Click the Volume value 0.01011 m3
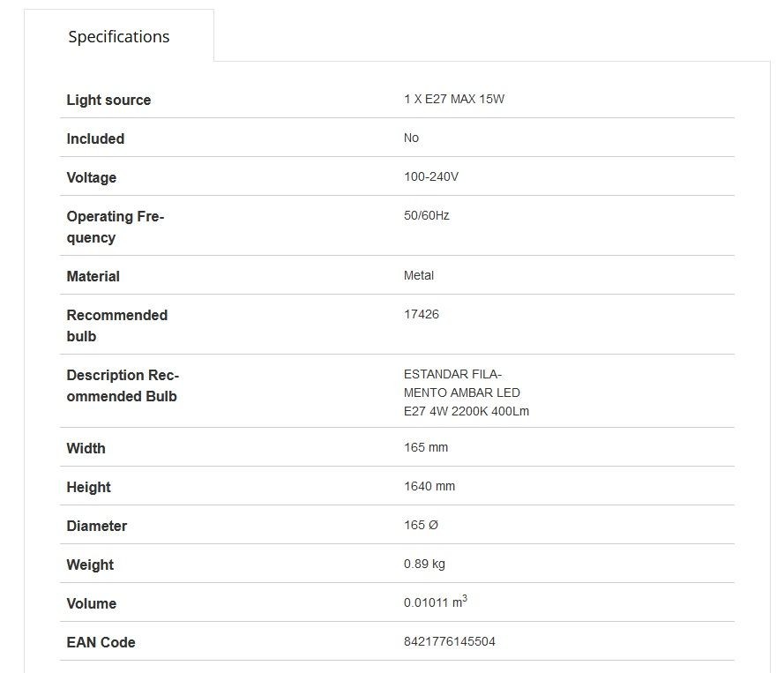The image size is (784, 673). pyautogui.click(x=435, y=602)
